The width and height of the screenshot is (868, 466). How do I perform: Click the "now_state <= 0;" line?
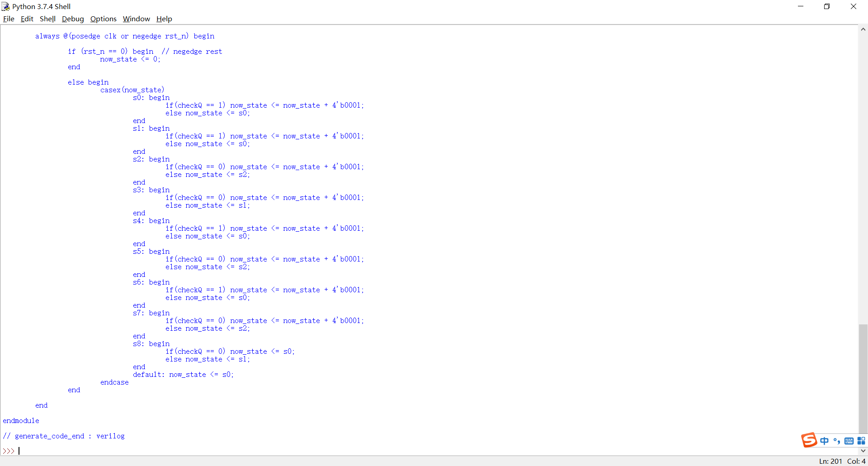coord(130,59)
